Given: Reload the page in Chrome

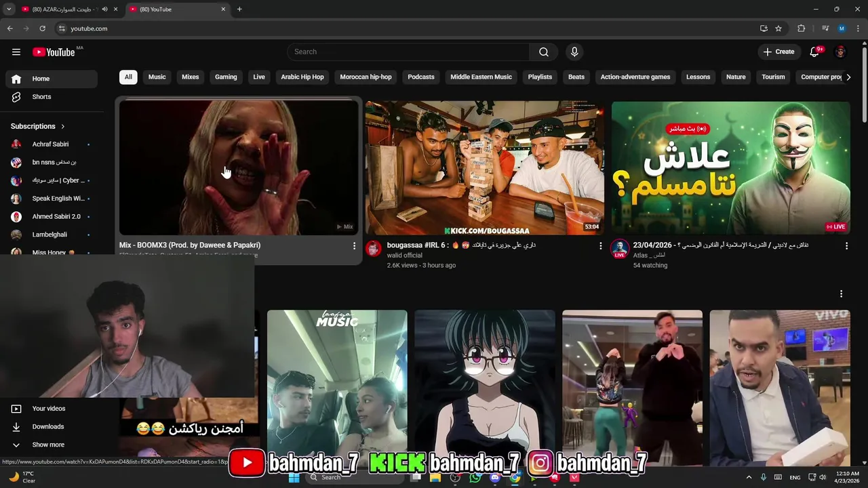Looking at the screenshot, I should point(42,28).
